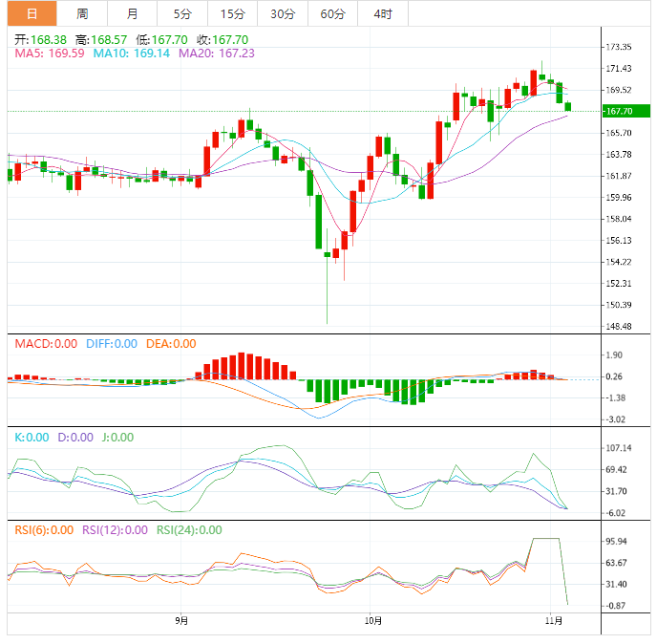Viewport: 657px width, 644px height.
Task: Click the 高:168.57 high price text
Action: pos(101,40)
